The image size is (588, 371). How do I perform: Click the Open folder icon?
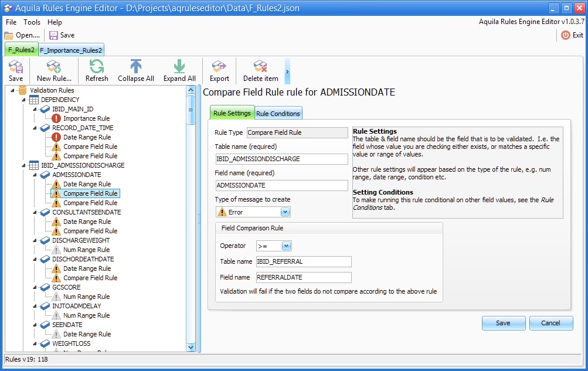pyautogui.click(x=9, y=35)
